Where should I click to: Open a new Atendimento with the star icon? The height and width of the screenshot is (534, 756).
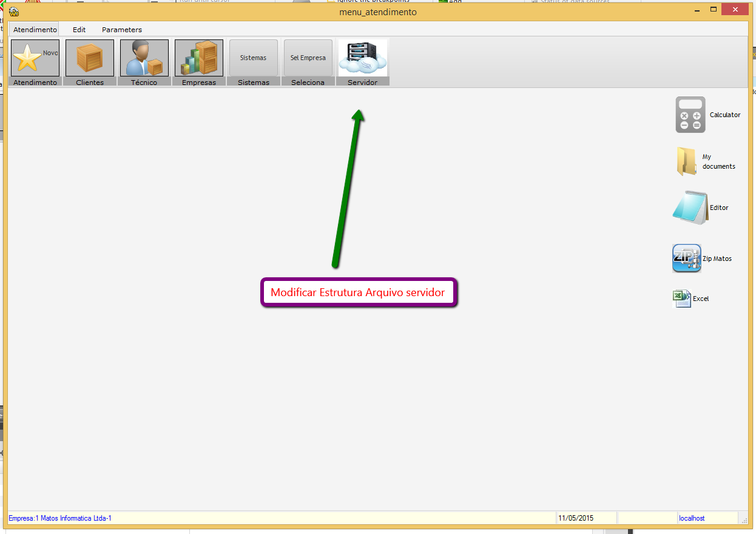[x=35, y=58]
